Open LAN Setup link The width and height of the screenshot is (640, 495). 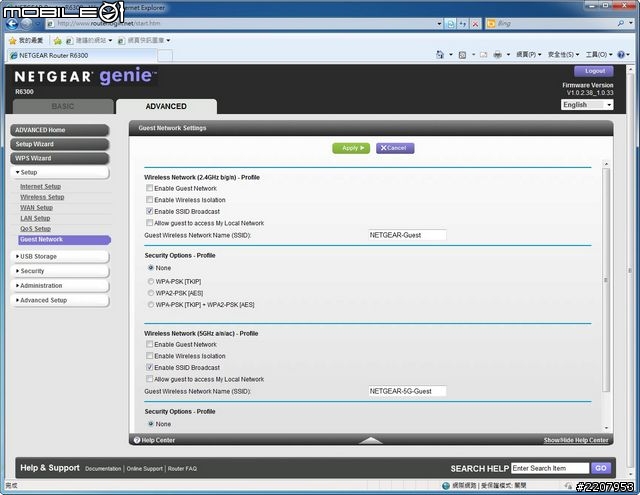tap(35, 218)
